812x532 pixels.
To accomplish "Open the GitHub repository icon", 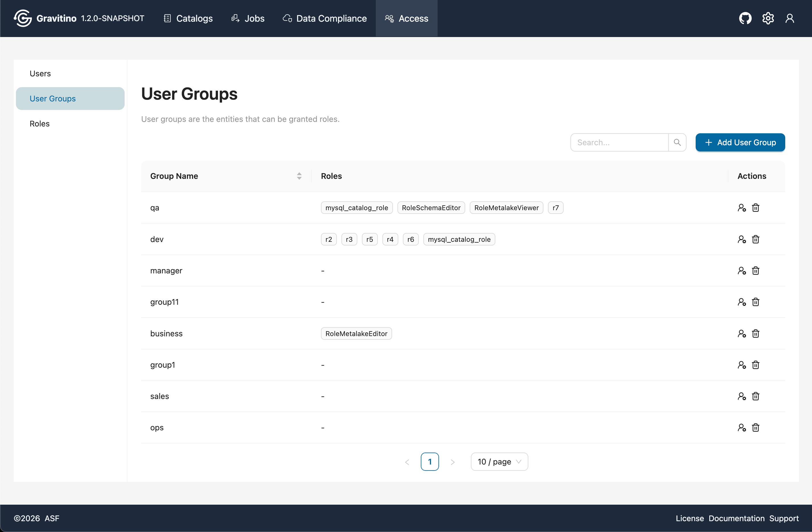I will 745,18.
